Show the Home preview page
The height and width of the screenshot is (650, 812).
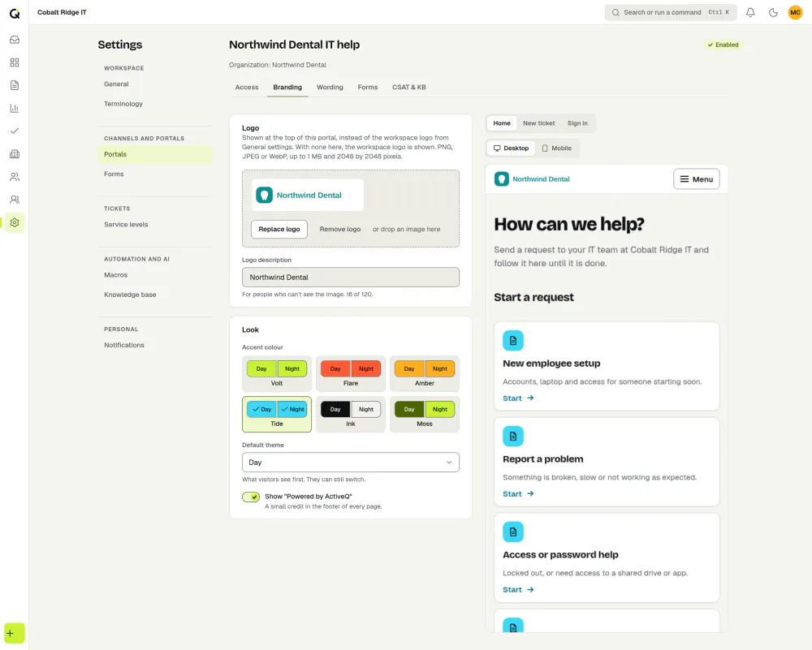(502, 123)
